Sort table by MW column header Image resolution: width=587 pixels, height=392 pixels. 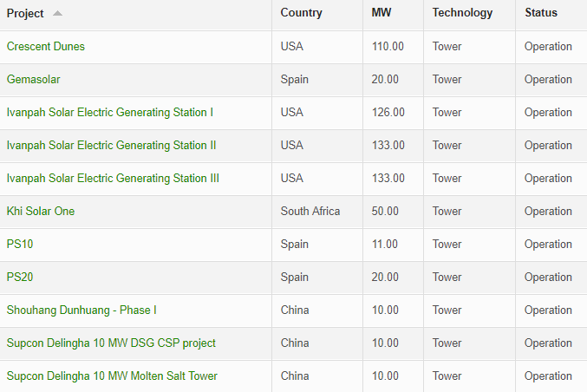coord(382,13)
